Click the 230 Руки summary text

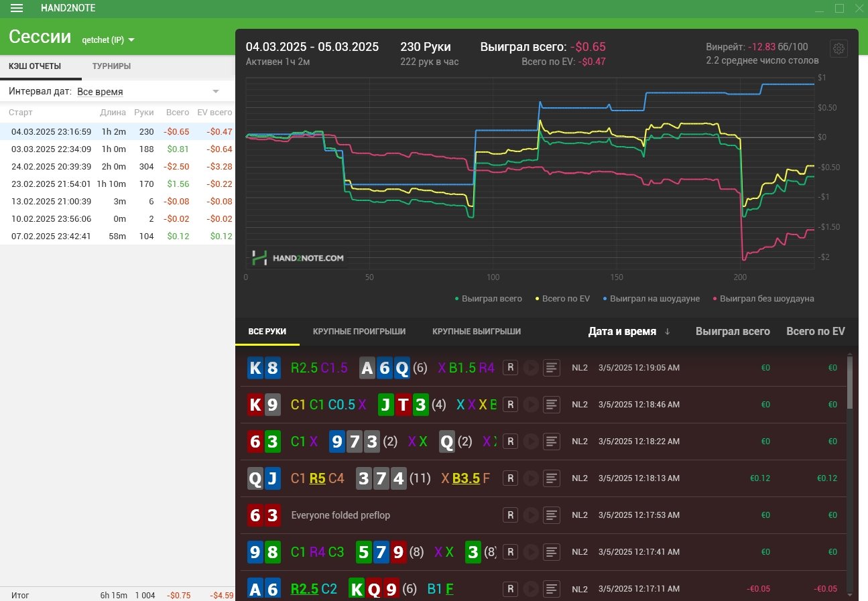tap(426, 47)
